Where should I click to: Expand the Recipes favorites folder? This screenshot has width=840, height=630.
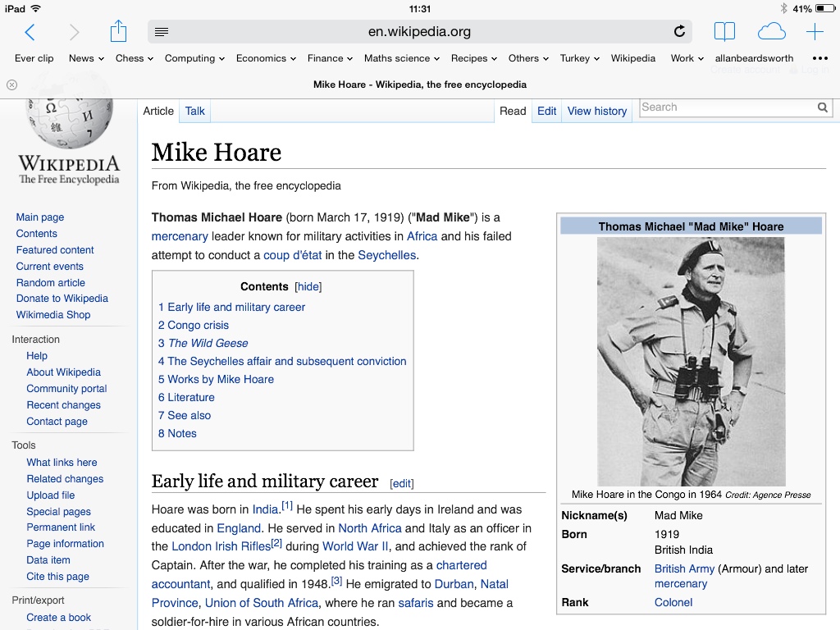[x=475, y=58]
